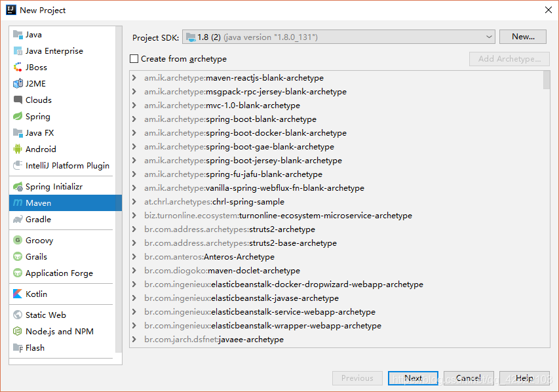Click the Previous button
Screen dimensions: 559x392
[x=357, y=378]
